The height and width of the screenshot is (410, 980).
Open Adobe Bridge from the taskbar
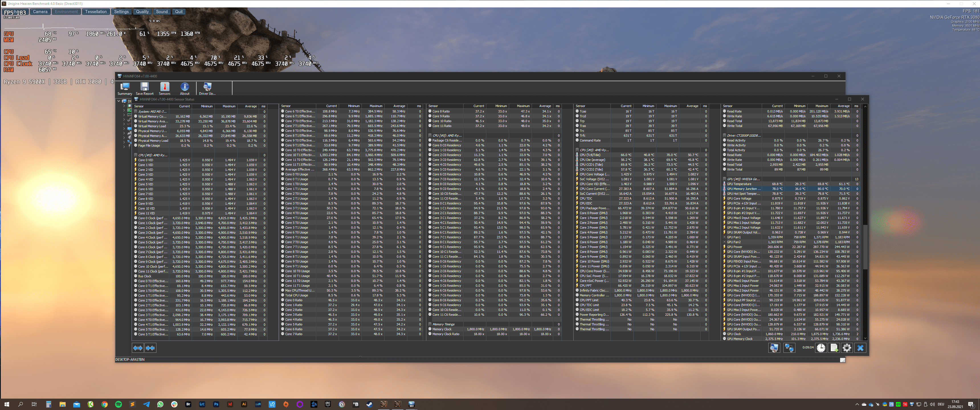coord(188,404)
